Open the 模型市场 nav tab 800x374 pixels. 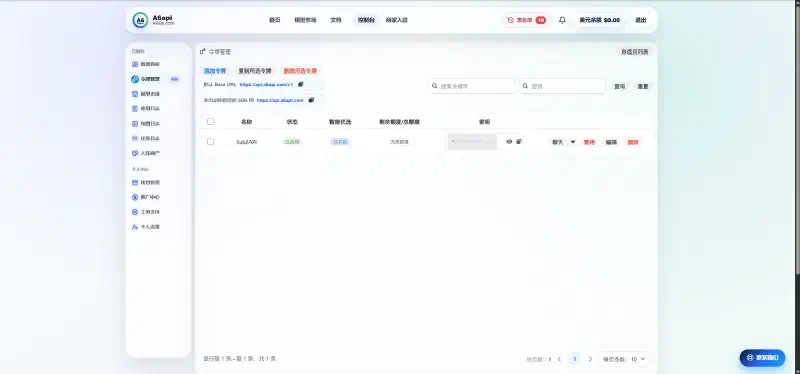(305, 20)
